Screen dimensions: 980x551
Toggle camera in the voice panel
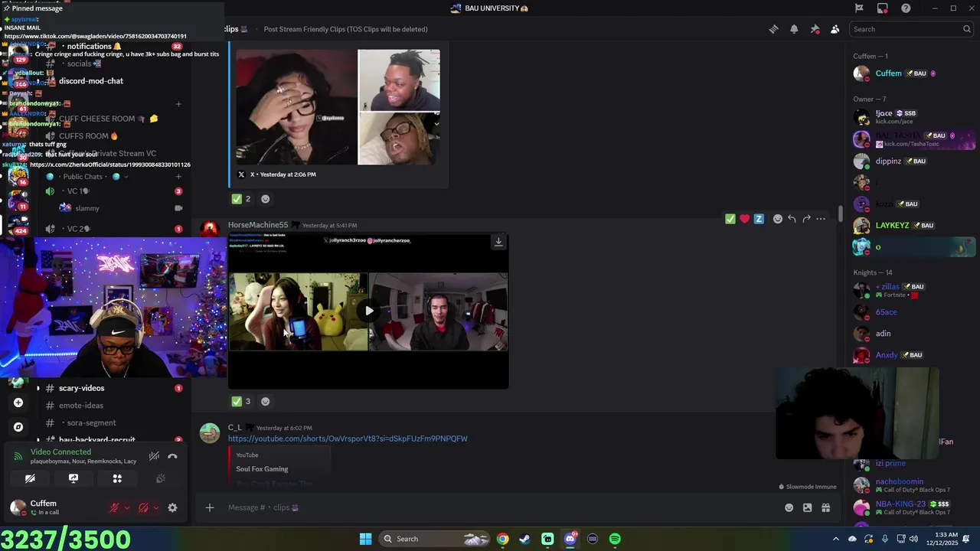[30, 478]
